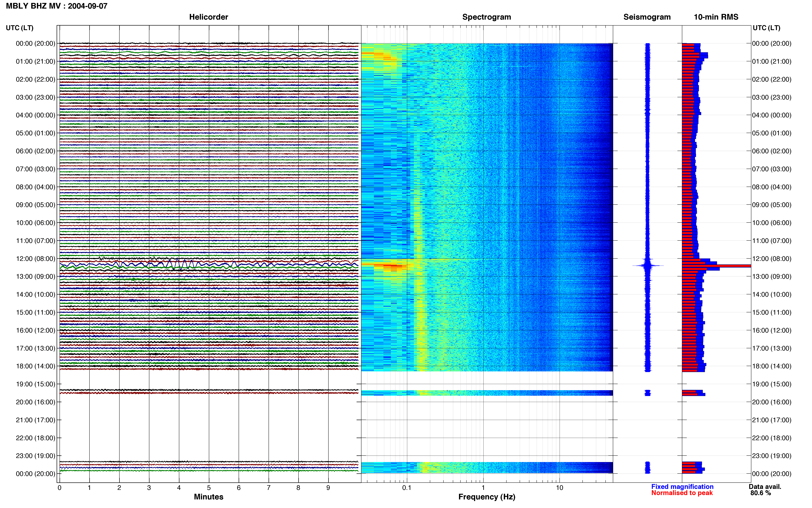Click the 'Frequency (Hz)' x-axis label
Image resolution: width=812 pixels, height=508 pixels.
pyautogui.click(x=487, y=497)
